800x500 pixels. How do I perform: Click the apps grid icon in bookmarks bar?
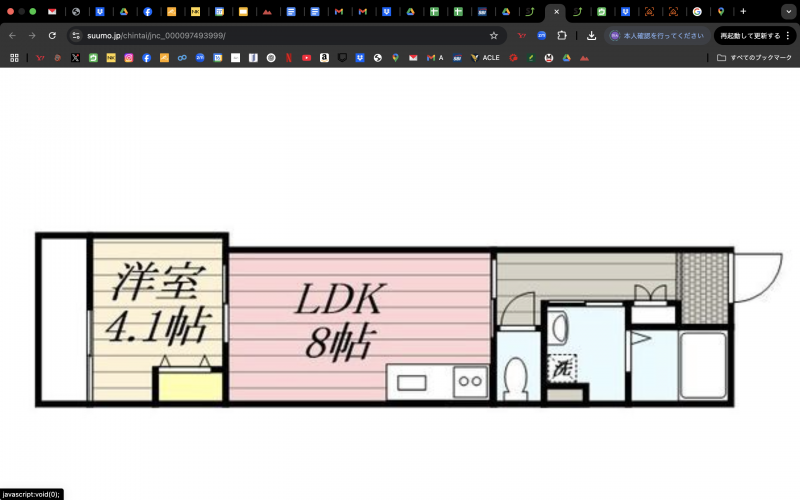tap(14, 58)
